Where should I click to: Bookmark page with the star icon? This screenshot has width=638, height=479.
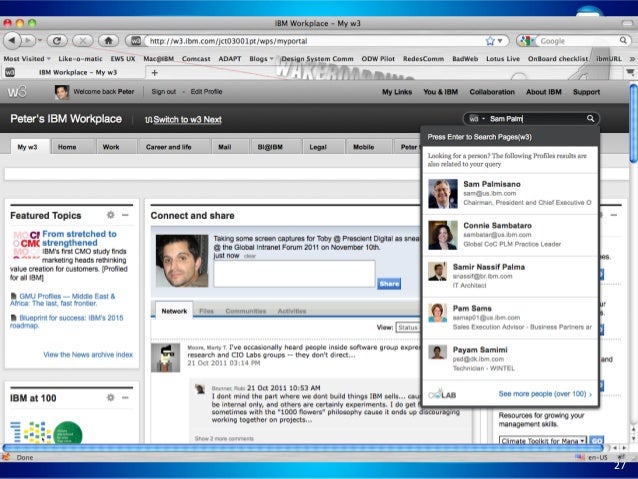click(490, 41)
